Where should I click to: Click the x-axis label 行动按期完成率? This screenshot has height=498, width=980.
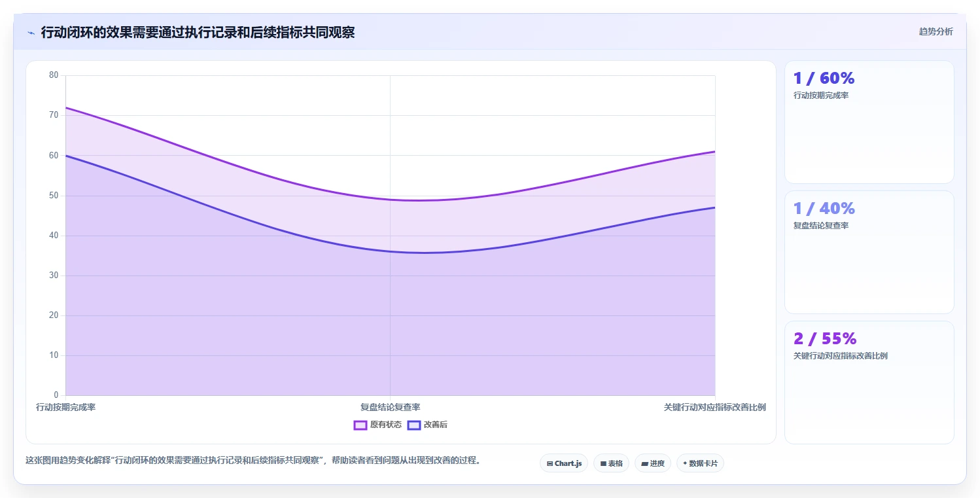65,407
